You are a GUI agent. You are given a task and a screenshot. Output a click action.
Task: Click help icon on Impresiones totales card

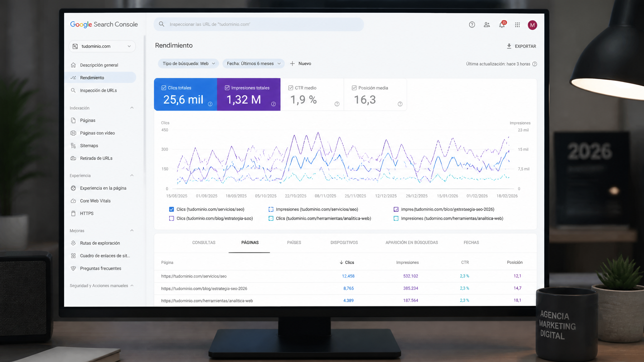tap(273, 104)
